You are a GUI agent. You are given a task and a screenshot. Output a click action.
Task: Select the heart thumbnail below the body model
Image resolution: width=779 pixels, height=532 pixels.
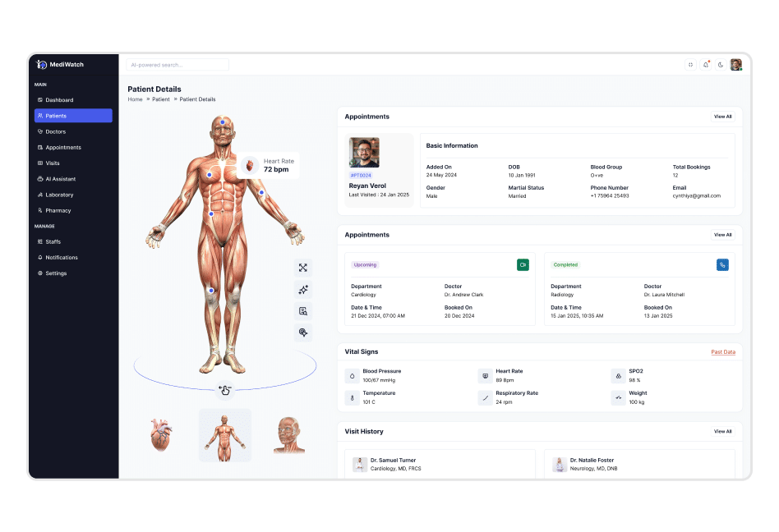coord(161,435)
